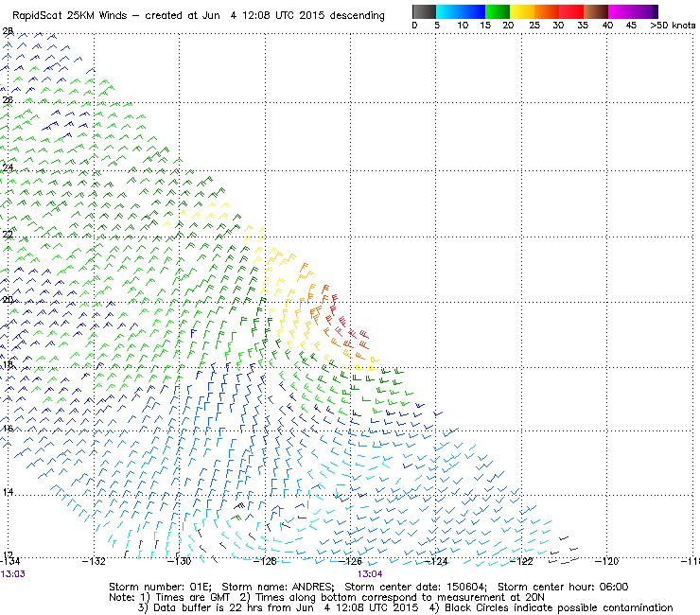Click the -120 longitude axis label
This screenshot has width=700, height=615.
(606, 561)
